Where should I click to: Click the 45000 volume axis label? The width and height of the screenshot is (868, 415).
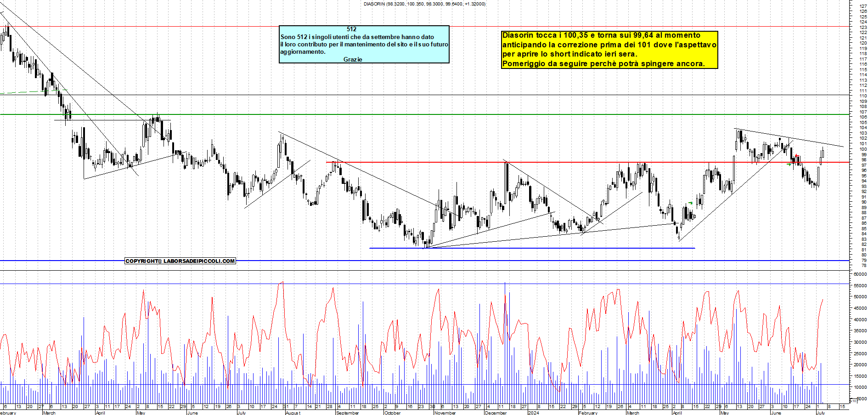pos(860,308)
